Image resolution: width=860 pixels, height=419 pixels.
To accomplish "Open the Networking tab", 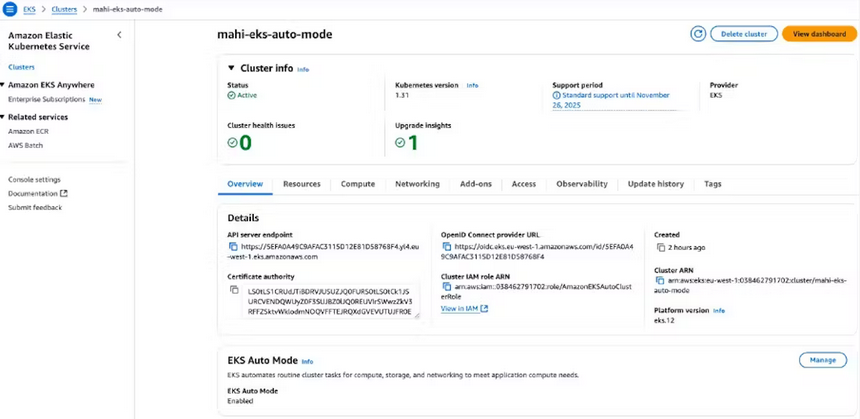I will pyautogui.click(x=417, y=184).
